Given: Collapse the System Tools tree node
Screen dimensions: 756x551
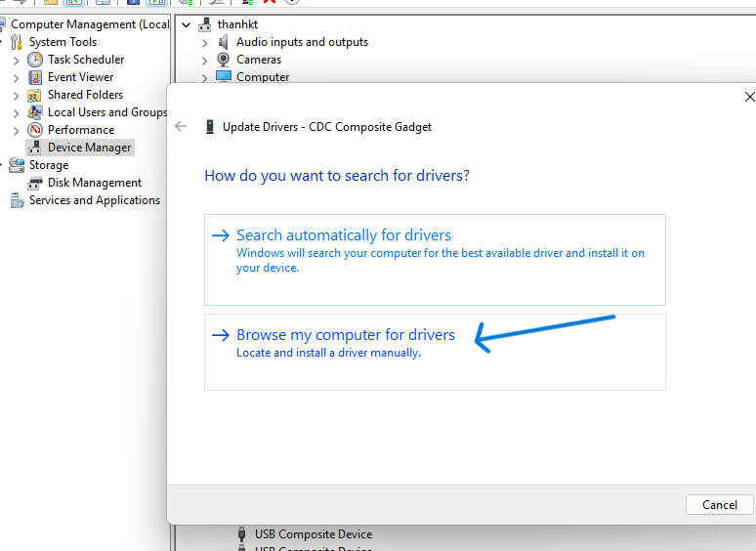Looking at the screenshot, I should tap(3, 42).
